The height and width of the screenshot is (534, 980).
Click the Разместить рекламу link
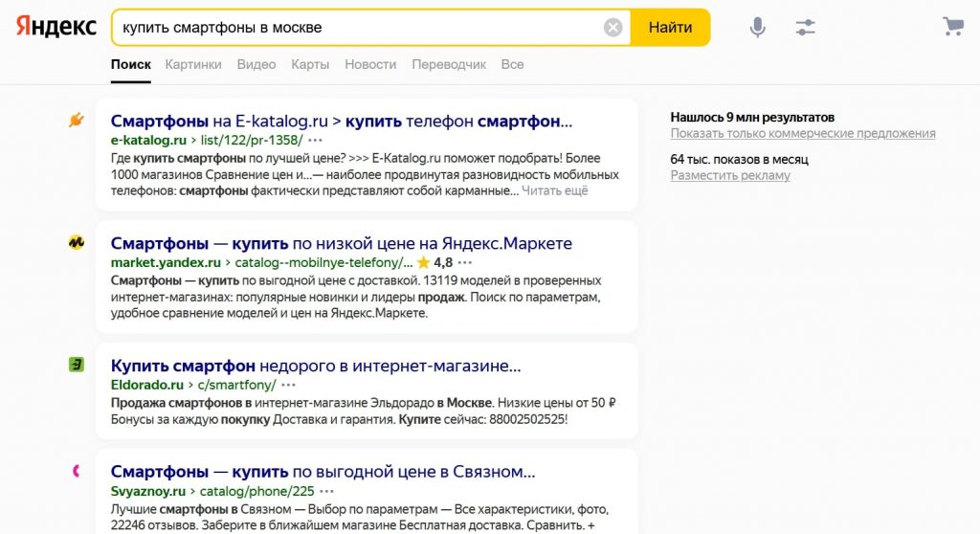pos(730,176)
